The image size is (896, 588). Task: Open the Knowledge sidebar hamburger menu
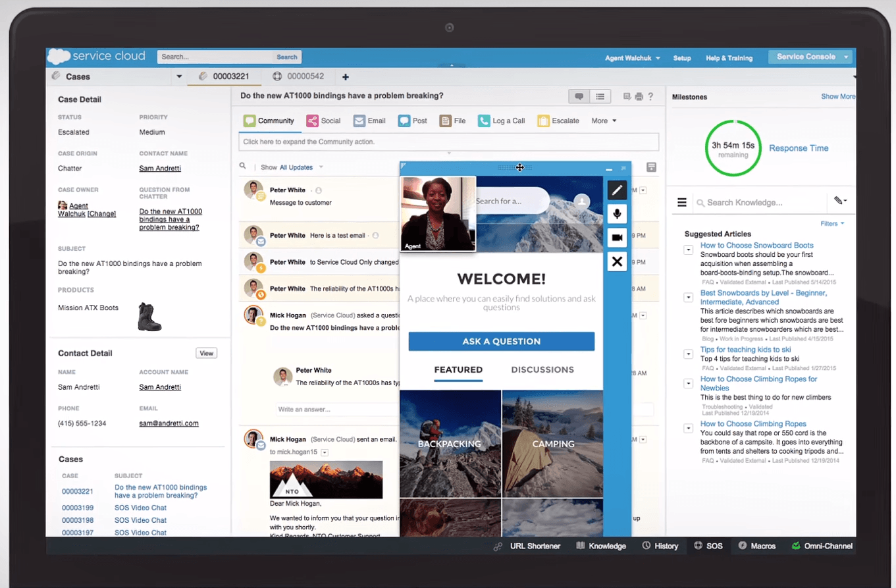point(682,203)
